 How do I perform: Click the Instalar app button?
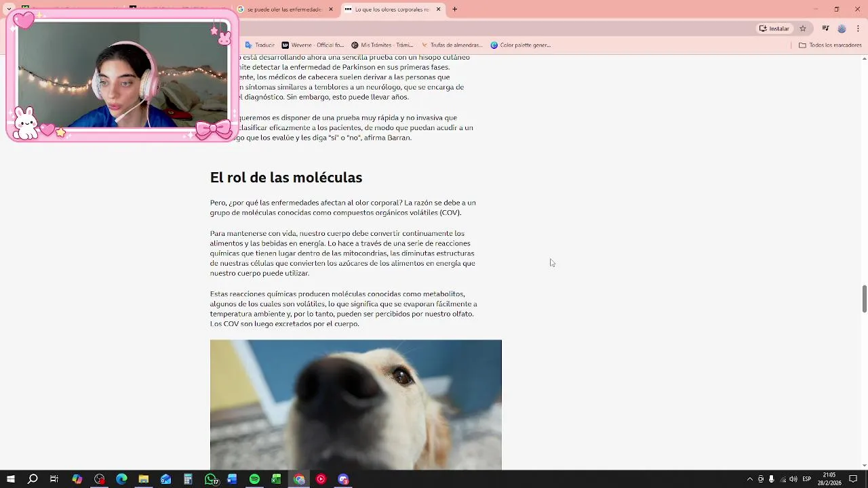[774, 28]
